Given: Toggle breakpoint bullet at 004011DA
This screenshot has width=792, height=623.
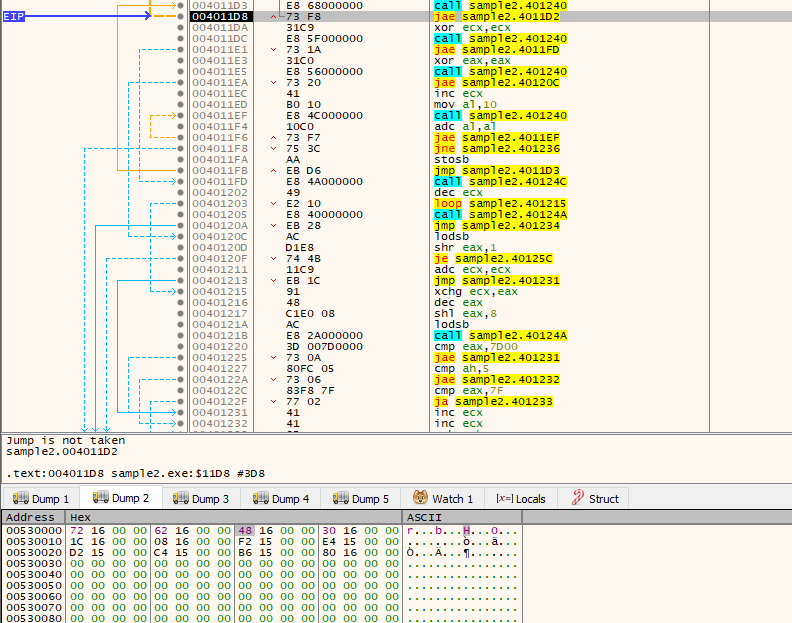Looking at the screenshot, I should pos(180,28).
